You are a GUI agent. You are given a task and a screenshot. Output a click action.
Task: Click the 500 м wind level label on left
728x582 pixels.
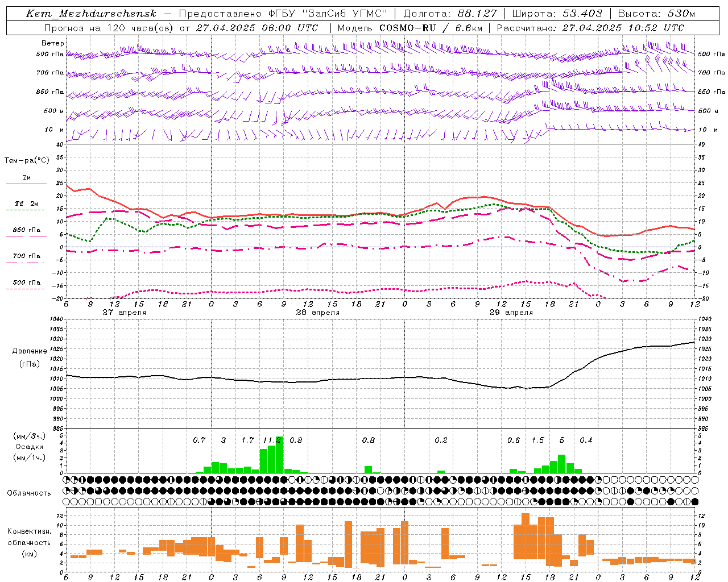point(54,111)
